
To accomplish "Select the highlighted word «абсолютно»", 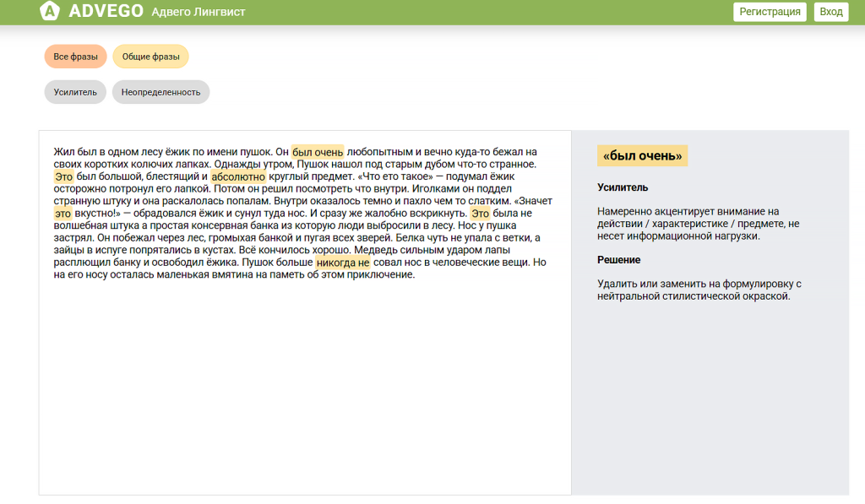I will (x=238, y=177).
